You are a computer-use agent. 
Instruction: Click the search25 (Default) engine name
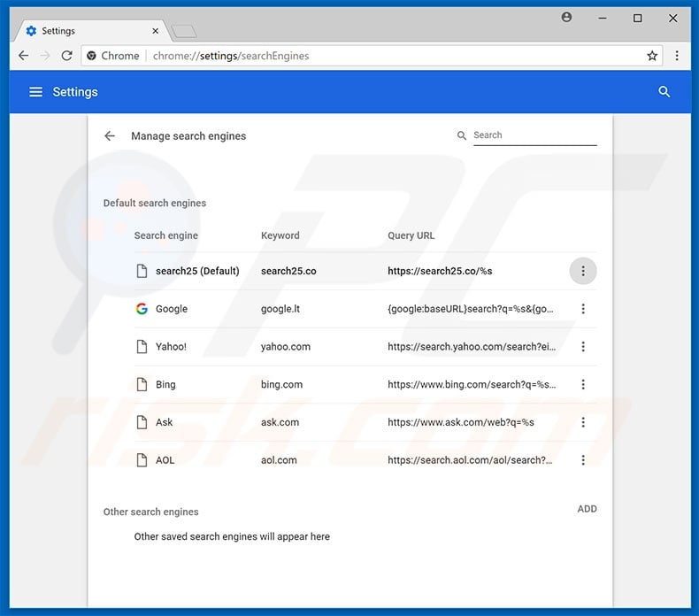click(x=197, y=271)
